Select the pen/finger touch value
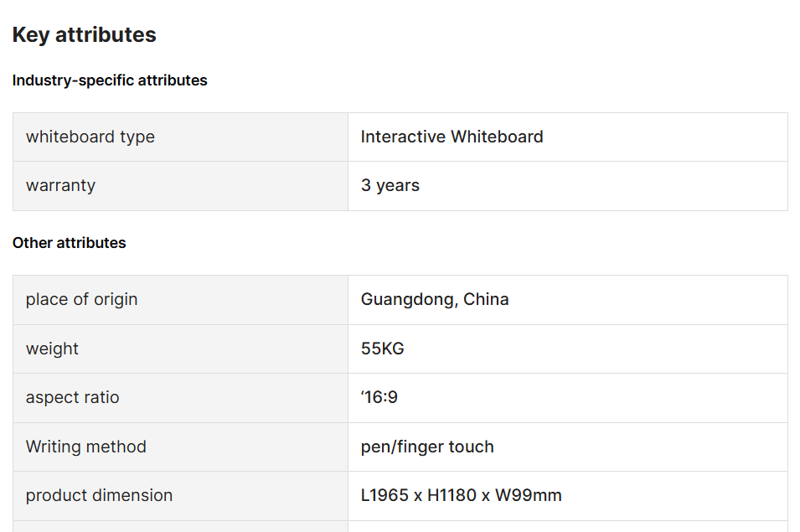Viewport: 800px width, 532px height. [x=427, y=447]
